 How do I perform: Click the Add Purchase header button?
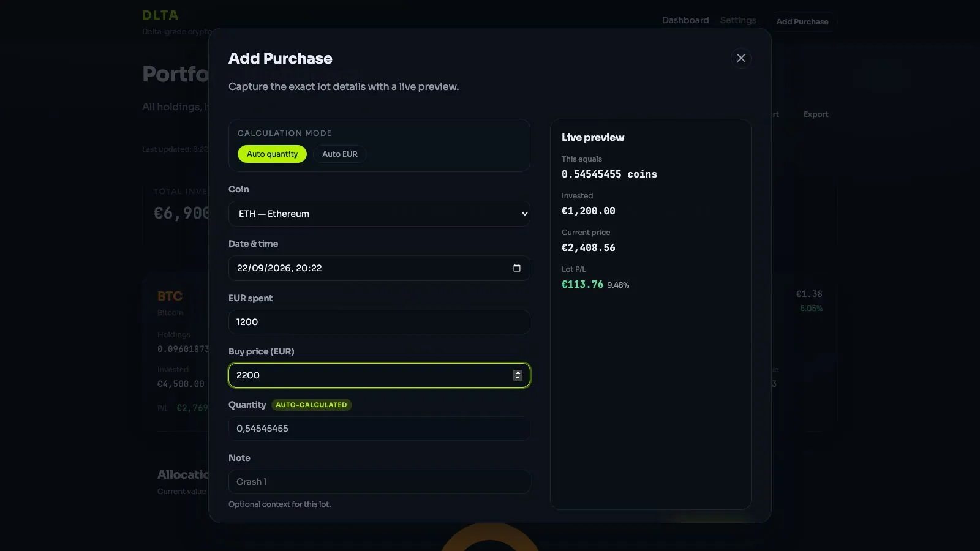click(802, 21)
